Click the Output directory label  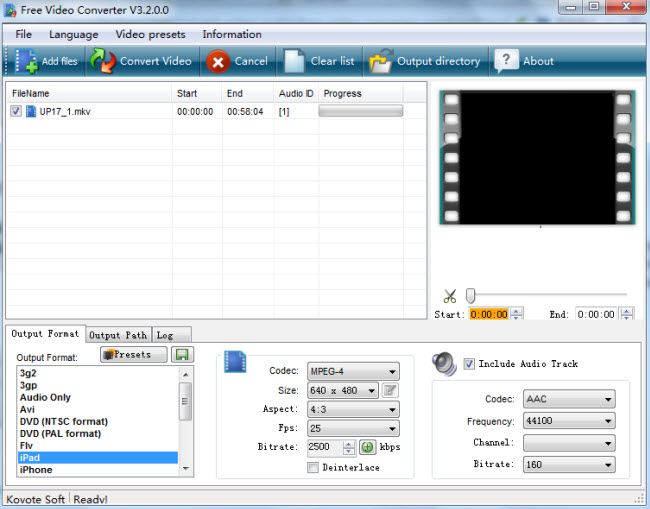(x=439, y=61)
